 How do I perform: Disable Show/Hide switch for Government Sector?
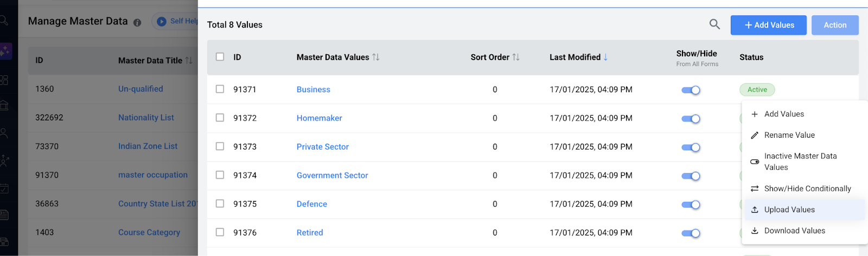pos(691,176)
